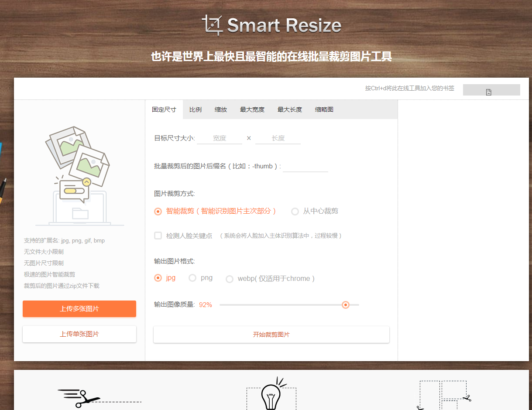Click the 长度 input field
The height and width of the screenshot is (410, 532).
point(278,138)
